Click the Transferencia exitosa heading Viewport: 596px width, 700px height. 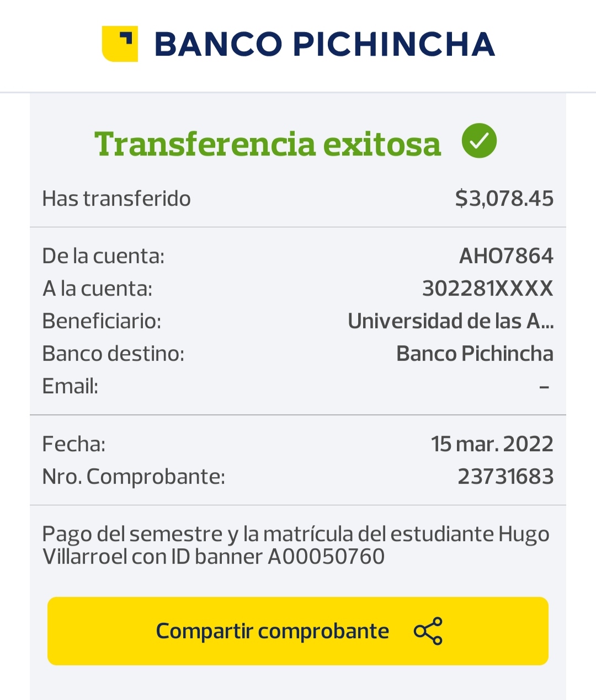click(x=268, y=143)
